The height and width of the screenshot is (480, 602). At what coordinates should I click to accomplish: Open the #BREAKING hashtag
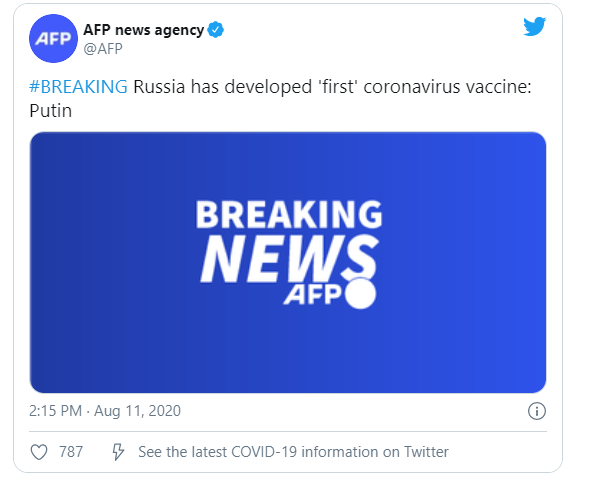pos(79,86)
